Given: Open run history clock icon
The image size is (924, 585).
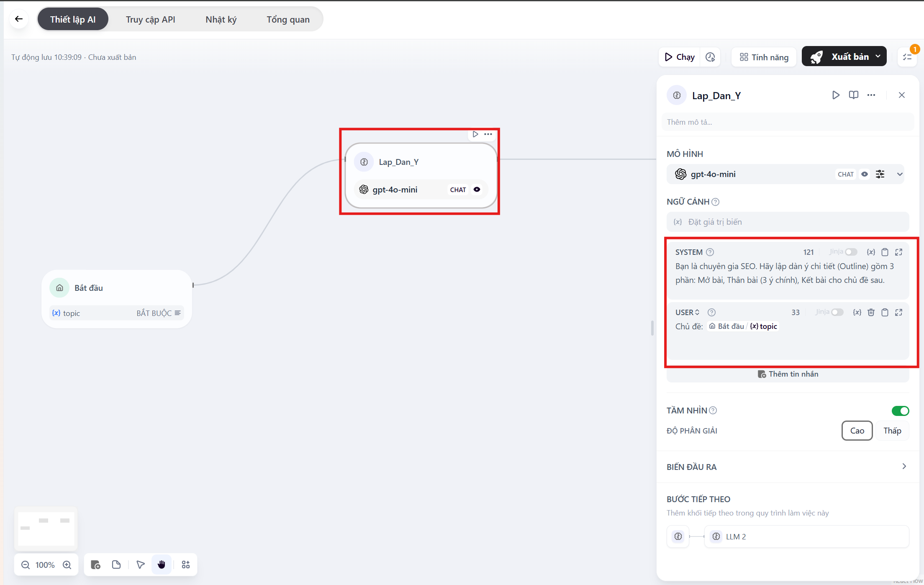Looking at the screenshot, I should coord(710,57).
